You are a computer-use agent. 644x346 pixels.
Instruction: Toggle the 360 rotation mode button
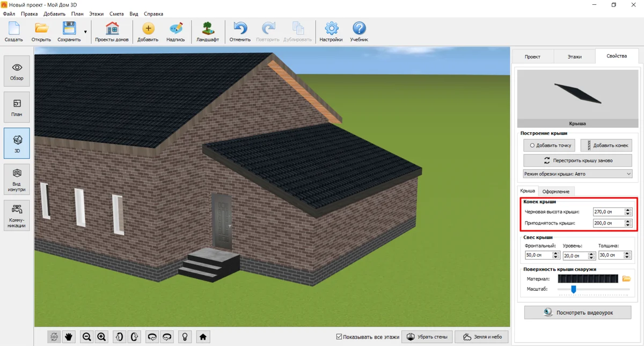[54, 337]
